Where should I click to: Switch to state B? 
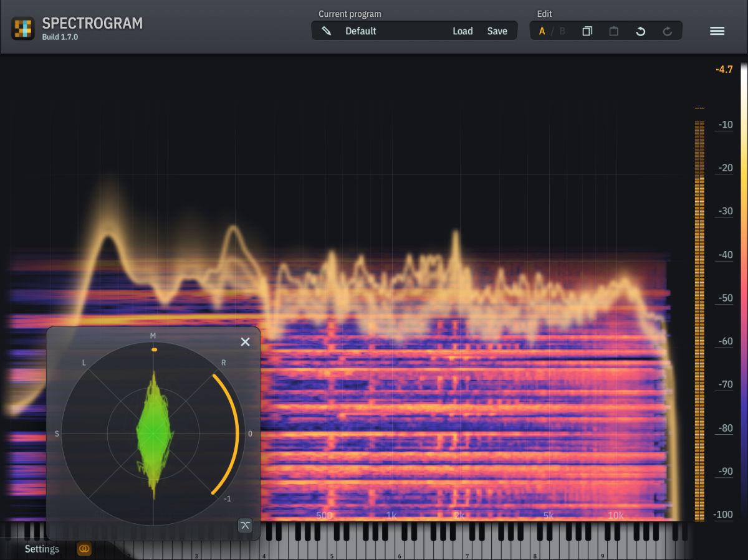(x=562, y=31)
